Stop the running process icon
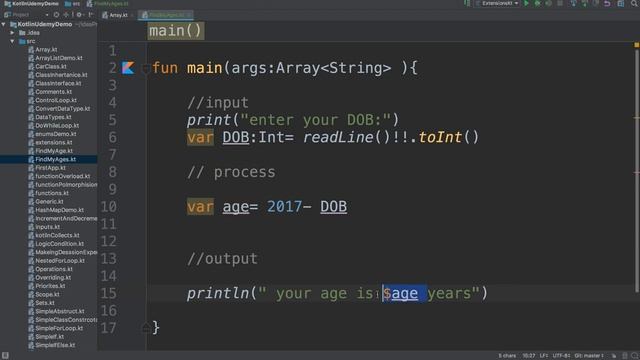Screen dimensions: 640x360 (x=560, y=3)
